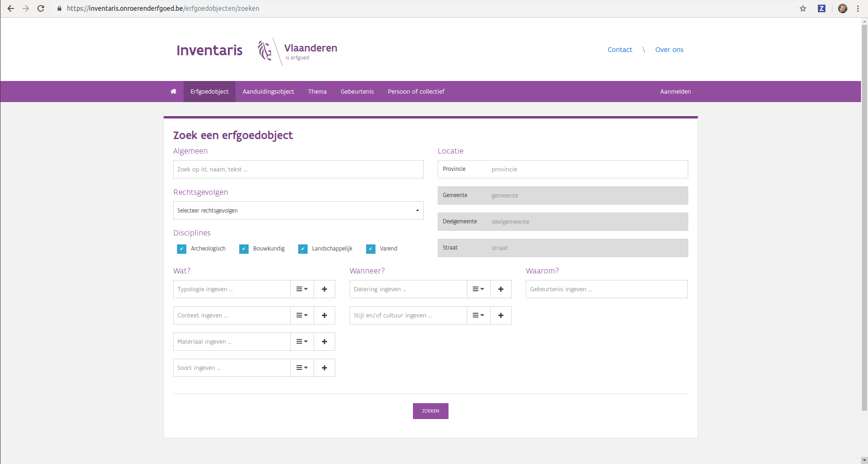Viewport: 868px width, 464px height.
Task: Open the Aanduidingsobject tab
Action: [x=268, y=91]
